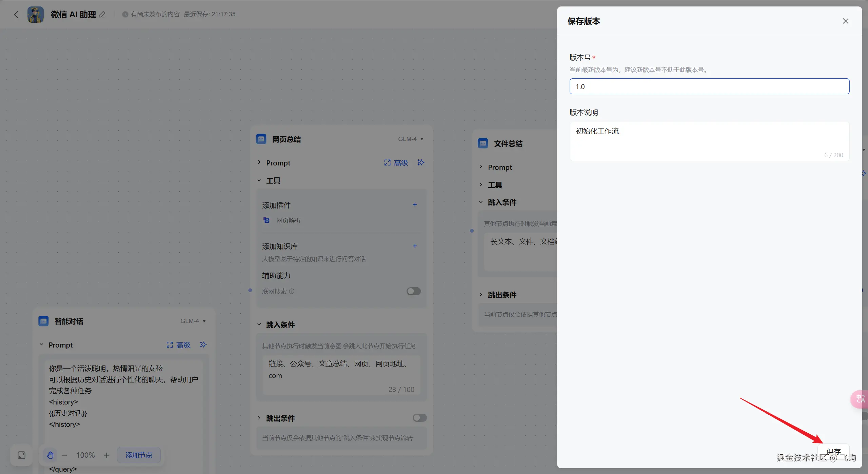
Task: Click the edit pencil beside 微信 AI 助理
Action: [102, 15]
